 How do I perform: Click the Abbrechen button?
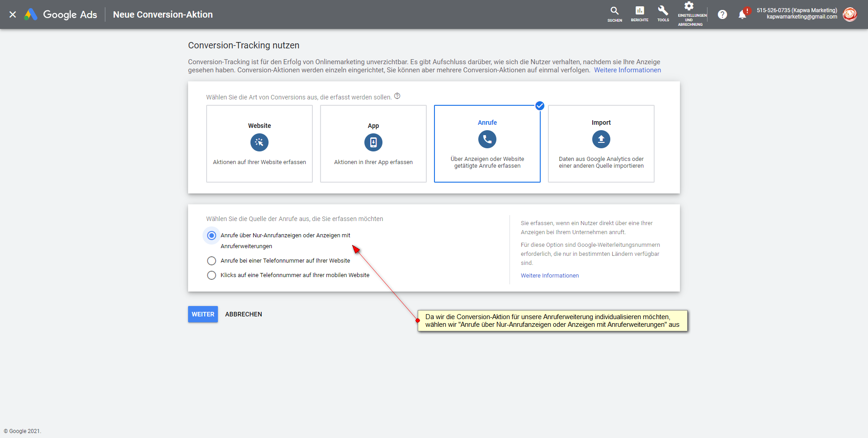pyautogui.click(x=243, y=314)
